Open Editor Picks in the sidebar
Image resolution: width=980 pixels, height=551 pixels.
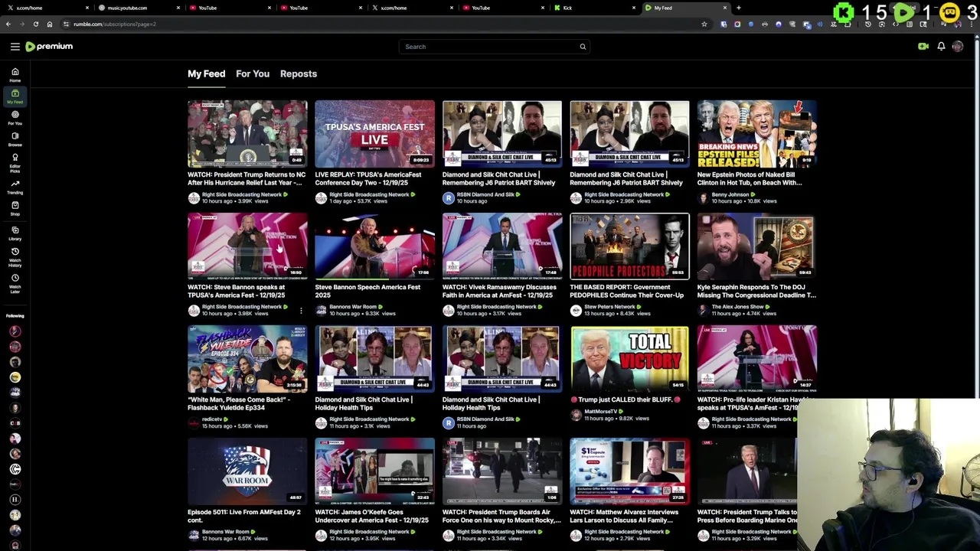[x=15, y=163]
